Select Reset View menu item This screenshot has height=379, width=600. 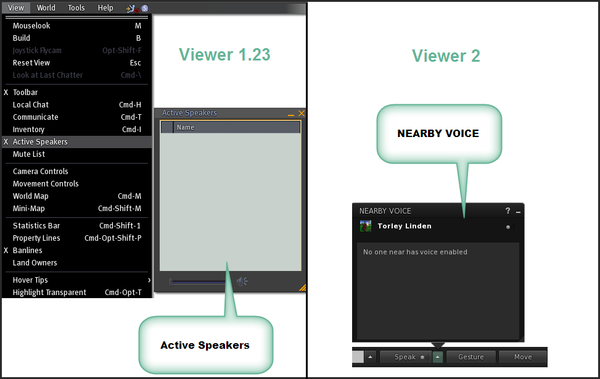(x=77, y=63)
